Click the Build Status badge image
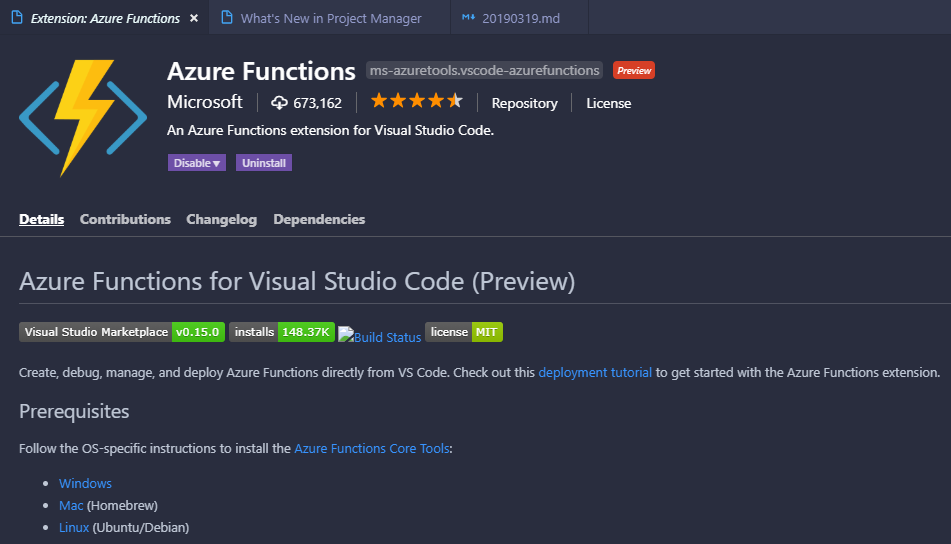Viewport: 951px width, 544px height. tap(380, 337)
